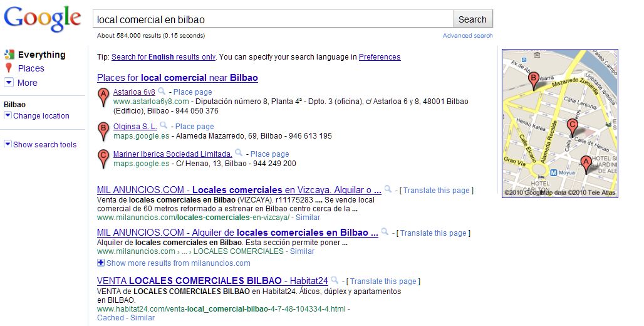This screenshot has height=326, width=644.
Task: Click the search query input field
Action: [273, 19]
